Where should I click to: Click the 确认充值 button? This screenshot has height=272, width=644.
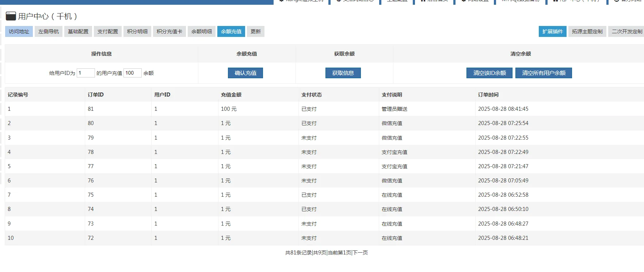[245, 73]
